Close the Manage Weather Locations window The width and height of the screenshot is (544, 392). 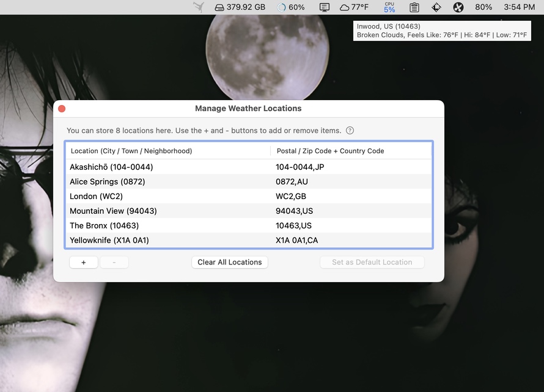(x=62, y=109)
